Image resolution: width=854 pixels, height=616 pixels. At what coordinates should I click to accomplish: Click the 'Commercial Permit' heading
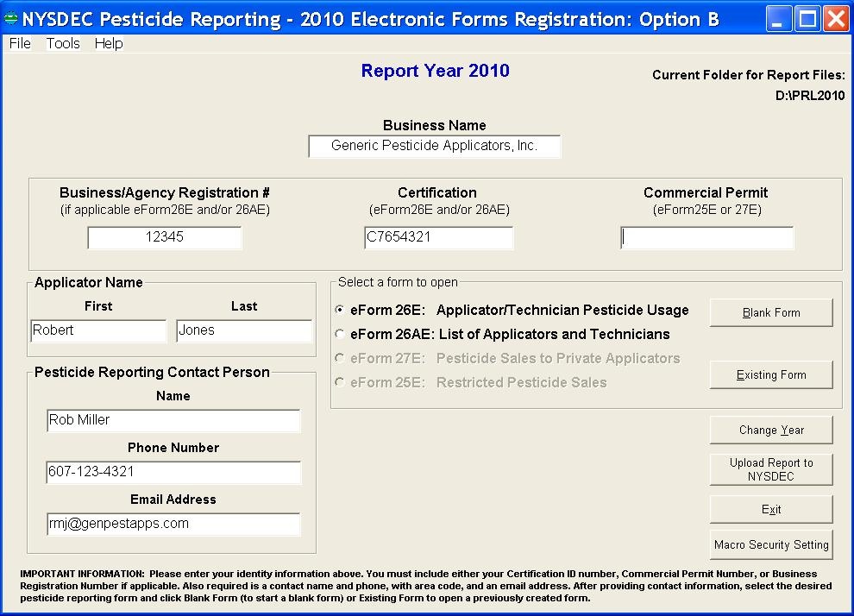click(706, 192)
